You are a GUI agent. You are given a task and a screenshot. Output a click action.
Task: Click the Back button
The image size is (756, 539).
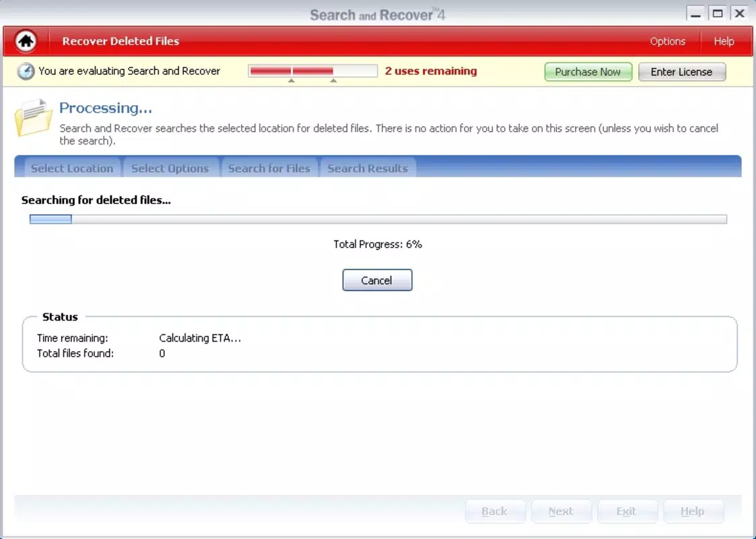(x=495, y=511)
